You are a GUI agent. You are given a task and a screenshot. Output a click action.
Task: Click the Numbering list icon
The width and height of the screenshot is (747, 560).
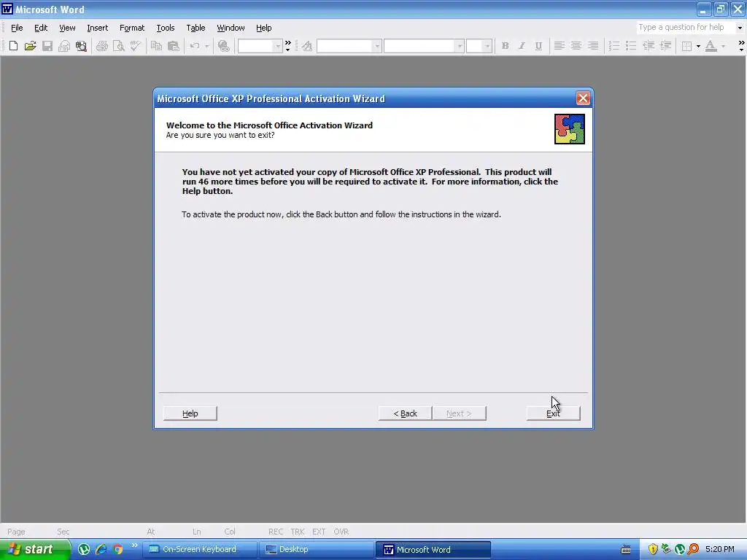pyautogui.click(x=614, y=46)
